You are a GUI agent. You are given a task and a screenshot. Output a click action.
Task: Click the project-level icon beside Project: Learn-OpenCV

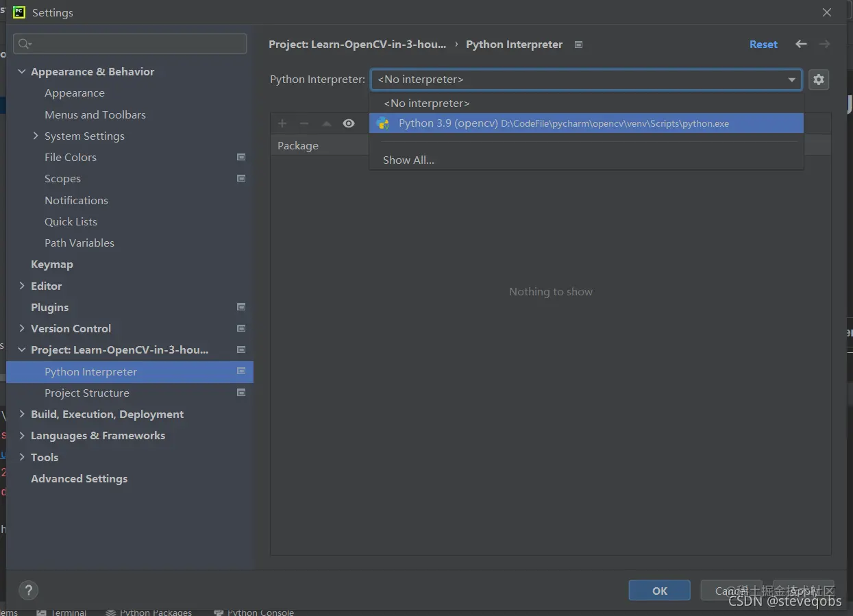click(241, 349)
